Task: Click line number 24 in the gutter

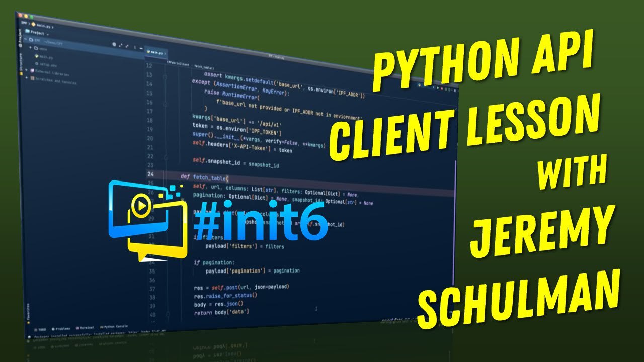Action: (x=150, y=175)
